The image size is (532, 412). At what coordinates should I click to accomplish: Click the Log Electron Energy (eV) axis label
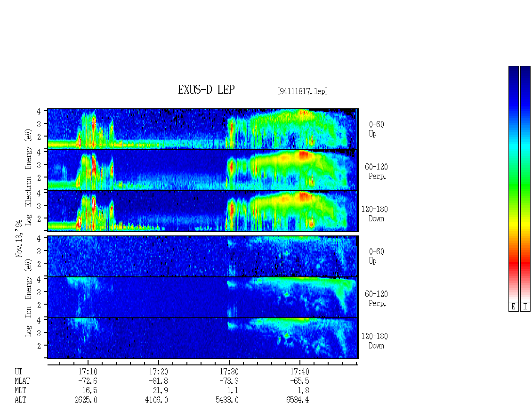28,177
